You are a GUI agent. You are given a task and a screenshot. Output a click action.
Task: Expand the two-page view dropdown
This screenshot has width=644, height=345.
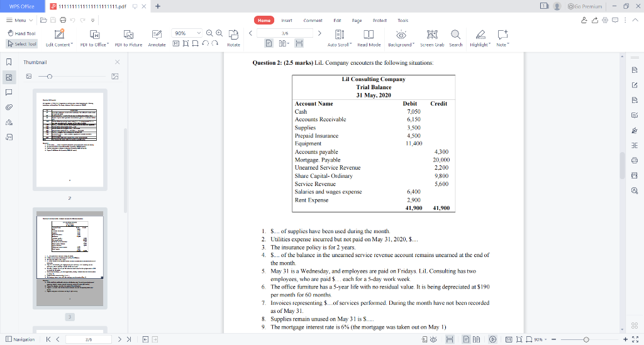(284, 43)
